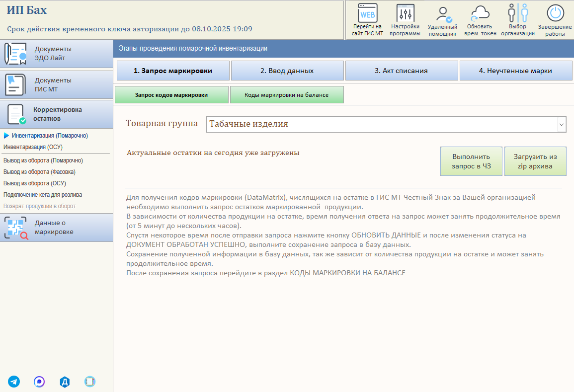
Task: Select Инвентаризация (ОСУ) item
Action: click(x=33, y=147)
